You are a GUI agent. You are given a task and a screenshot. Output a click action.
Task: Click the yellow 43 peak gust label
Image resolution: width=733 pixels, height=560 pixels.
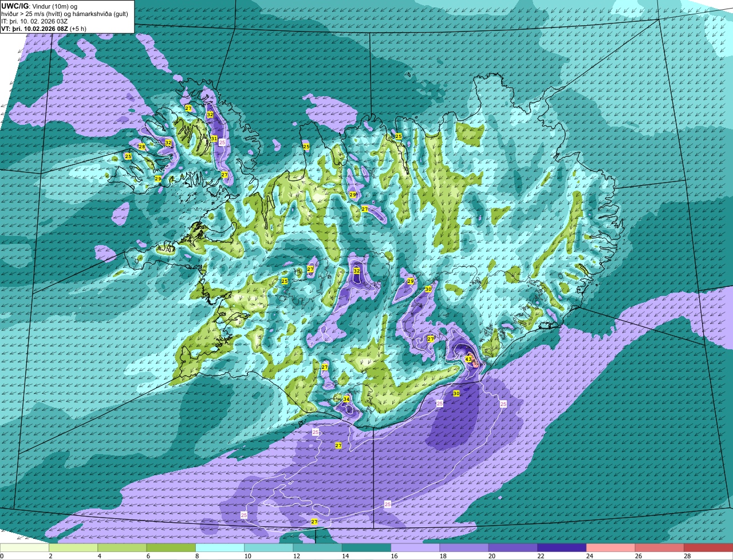tap(468, 360)
